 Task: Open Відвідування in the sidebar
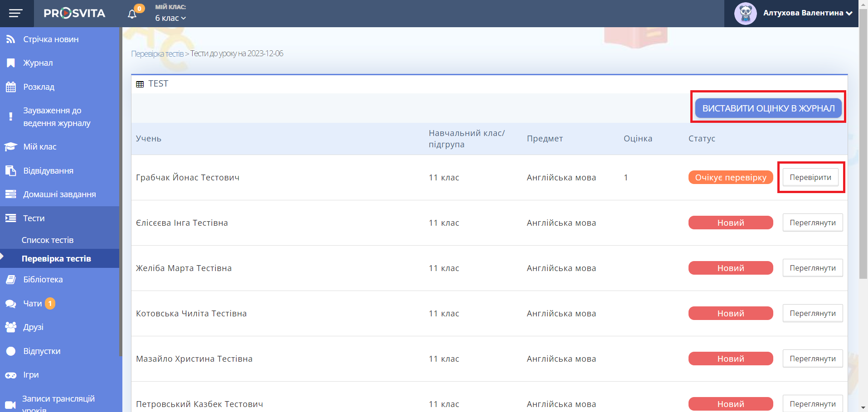48,171
